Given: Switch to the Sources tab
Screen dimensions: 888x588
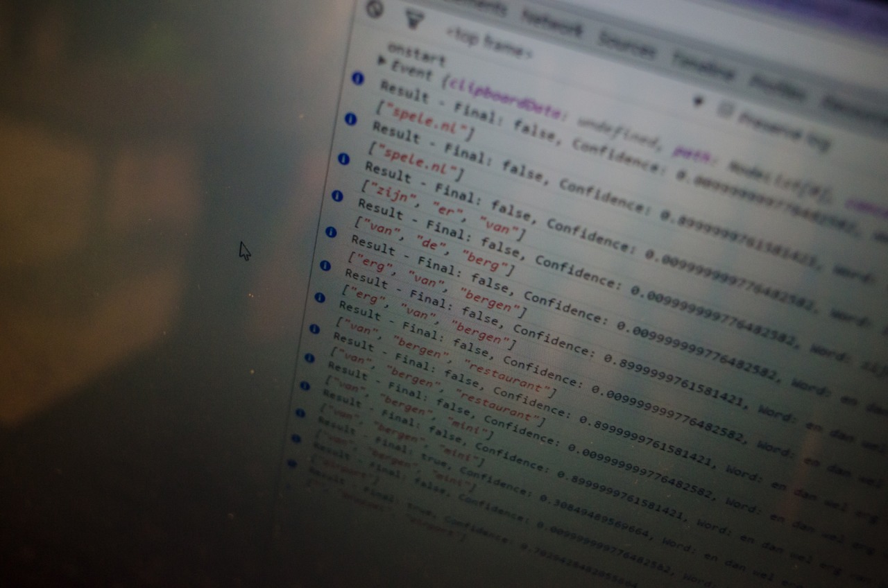Looking at the screenshot, I should click(626, 45).
